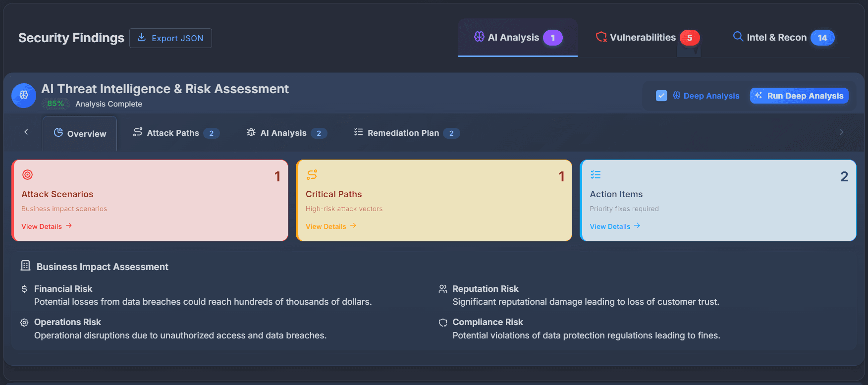The width and height of the screenshot is (868, 385).
Task: Click the AI brain logo icon beside the header
Action: (23, 95)
